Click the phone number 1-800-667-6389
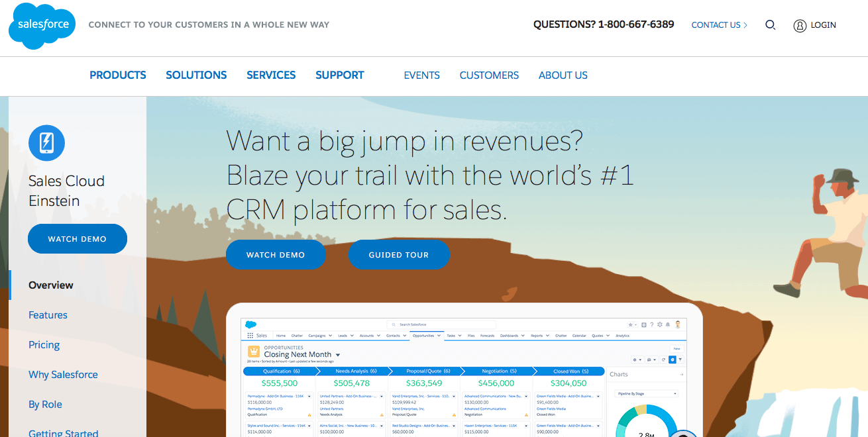This screenshot has height=437, width=868. (x=636, y=24)
